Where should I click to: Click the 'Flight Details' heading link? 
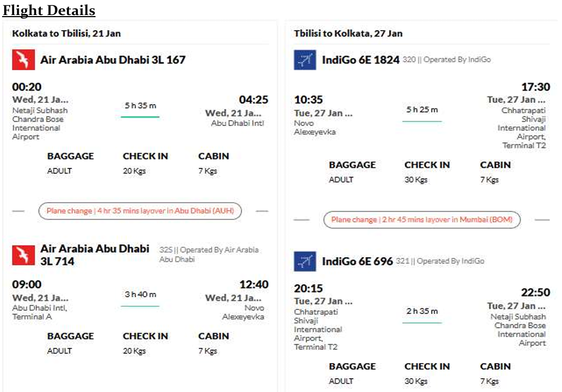[48, 10]
